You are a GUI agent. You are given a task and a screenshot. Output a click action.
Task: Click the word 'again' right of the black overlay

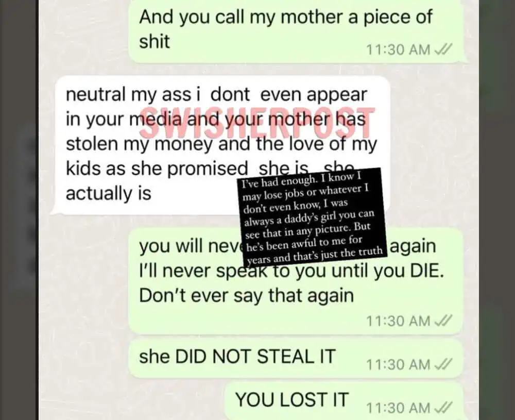413,247
